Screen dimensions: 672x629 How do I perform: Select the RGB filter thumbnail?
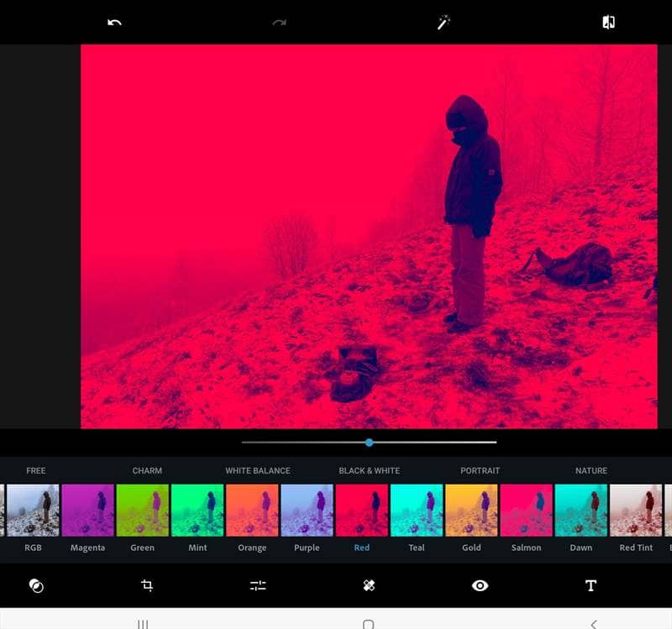(x=33, y=511)
